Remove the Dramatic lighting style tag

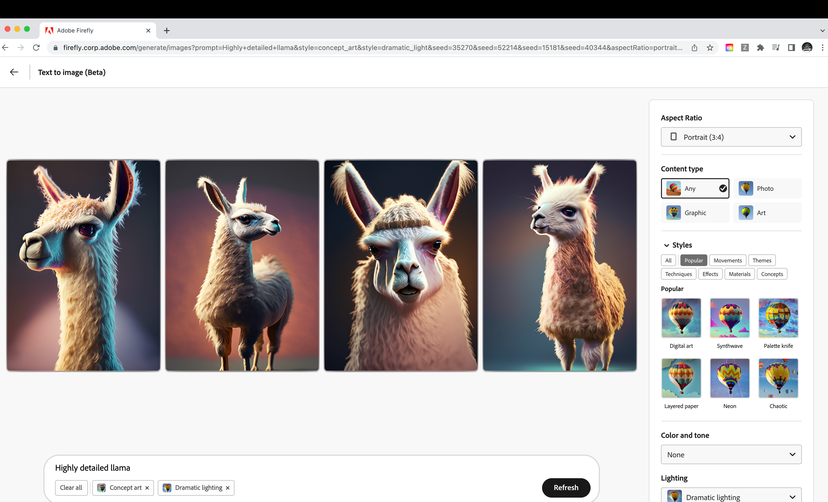[228, 488]
